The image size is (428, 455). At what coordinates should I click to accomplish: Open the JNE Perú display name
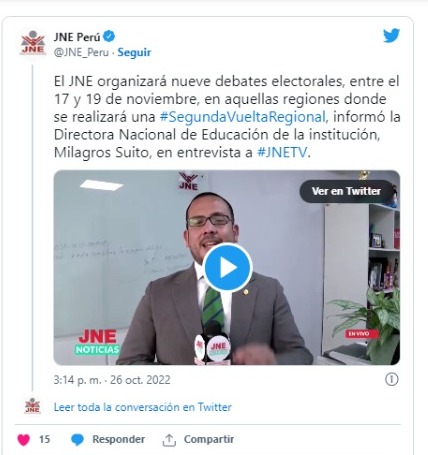click(x=77, y=37)
